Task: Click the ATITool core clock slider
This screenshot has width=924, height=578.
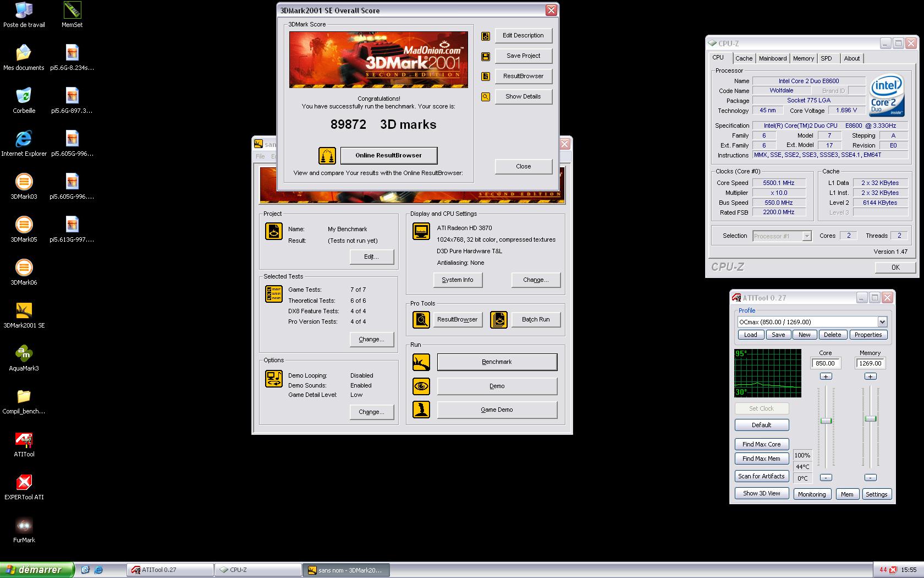Action: 826,421
